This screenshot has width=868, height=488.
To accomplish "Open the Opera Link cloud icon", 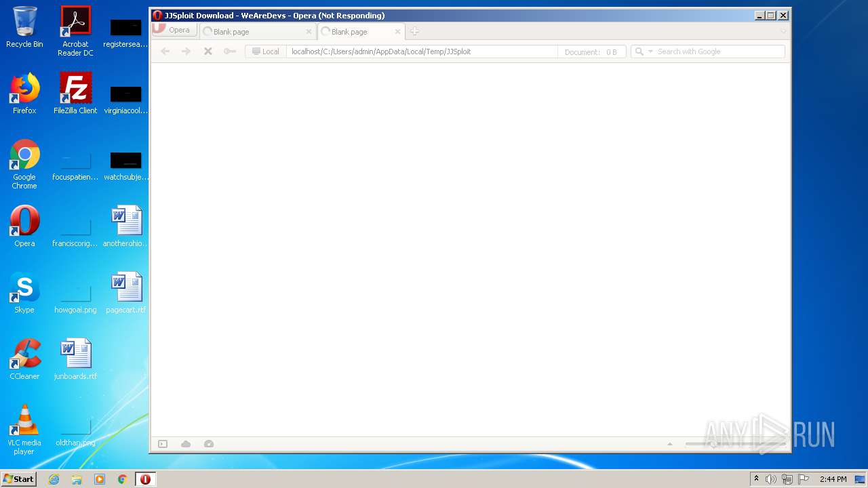I will point(186,444).
